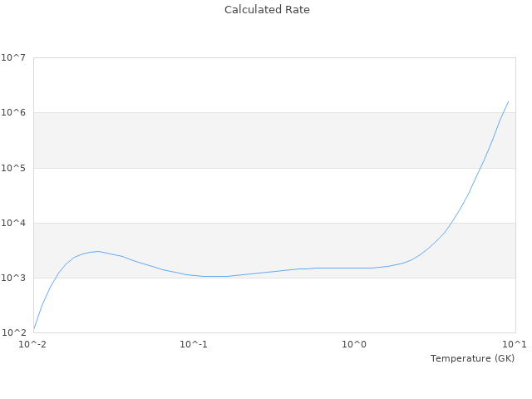Click the "Temperature (GK)" axis title
Viewport: 532px width, 399px height.
472,358
